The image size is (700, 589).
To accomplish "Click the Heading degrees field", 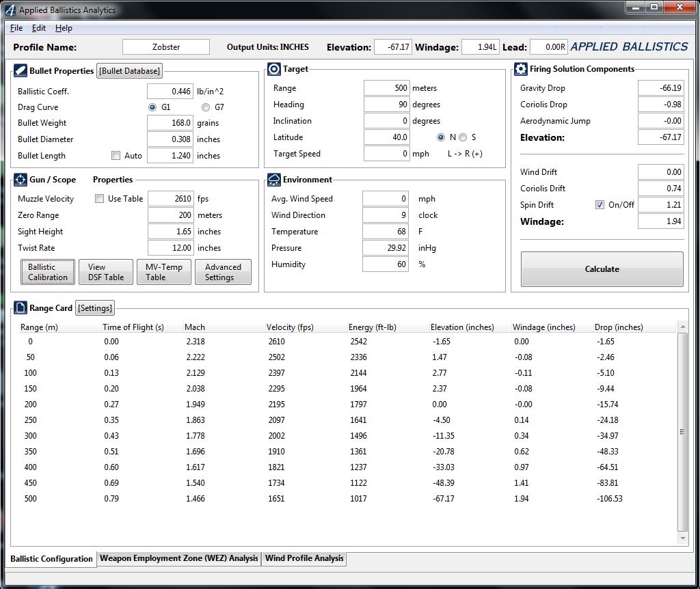I will pyautogui.click(x=387, y=105).
